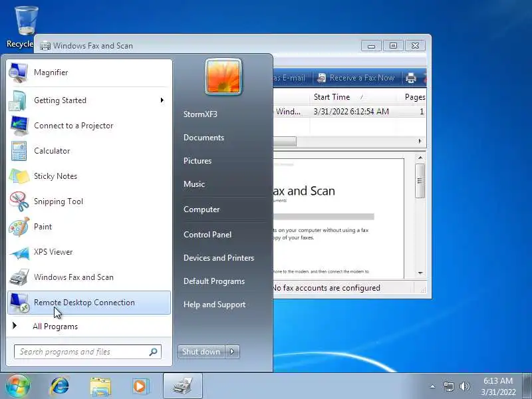This screenshot has width=532, height=399.
Task: Open Magnifier from the Start menu
Action: point(89,72)
